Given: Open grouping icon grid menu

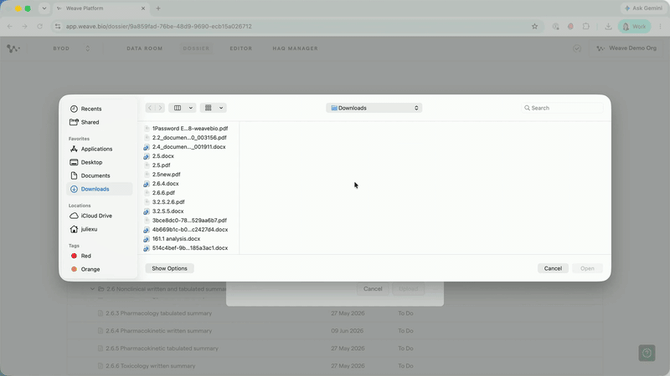Looking at the screenshot, I should pos(208,108).
